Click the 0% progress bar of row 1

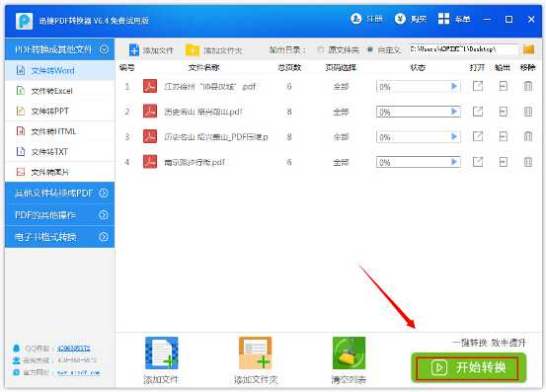(x=419, y=86)
